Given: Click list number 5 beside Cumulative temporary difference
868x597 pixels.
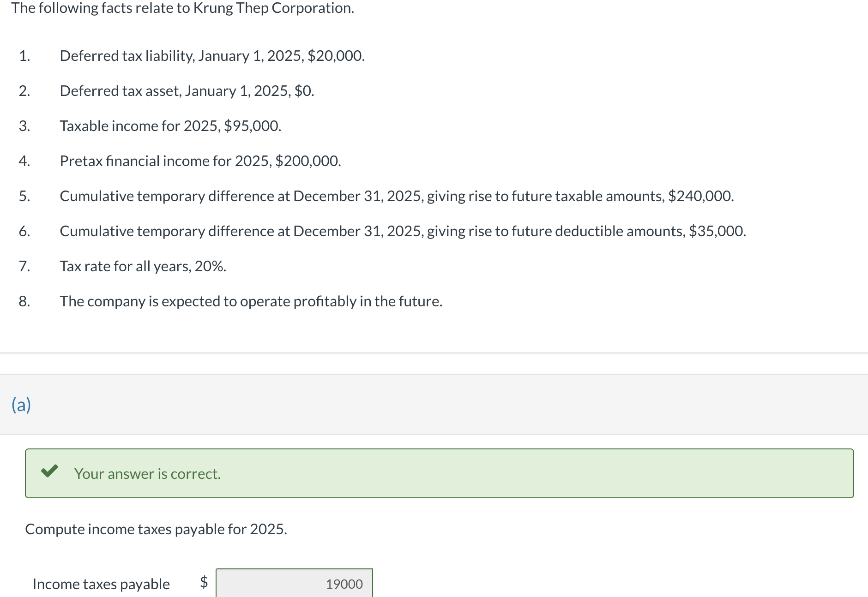Looking at the screenshot, I should 24,196.
